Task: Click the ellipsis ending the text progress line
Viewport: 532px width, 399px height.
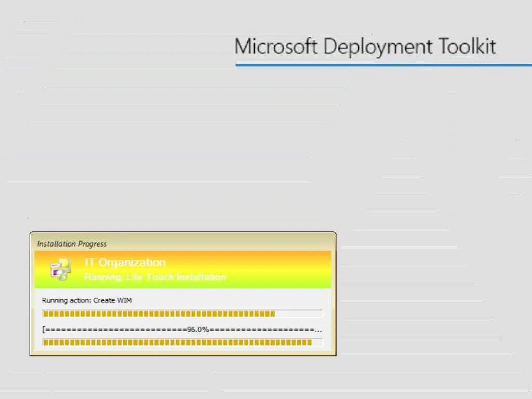Action: pos(319,329)
